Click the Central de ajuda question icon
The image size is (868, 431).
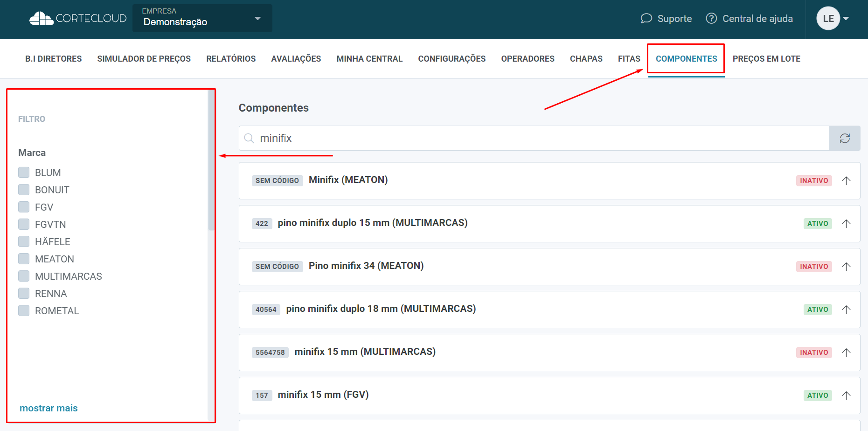point(711,19)
